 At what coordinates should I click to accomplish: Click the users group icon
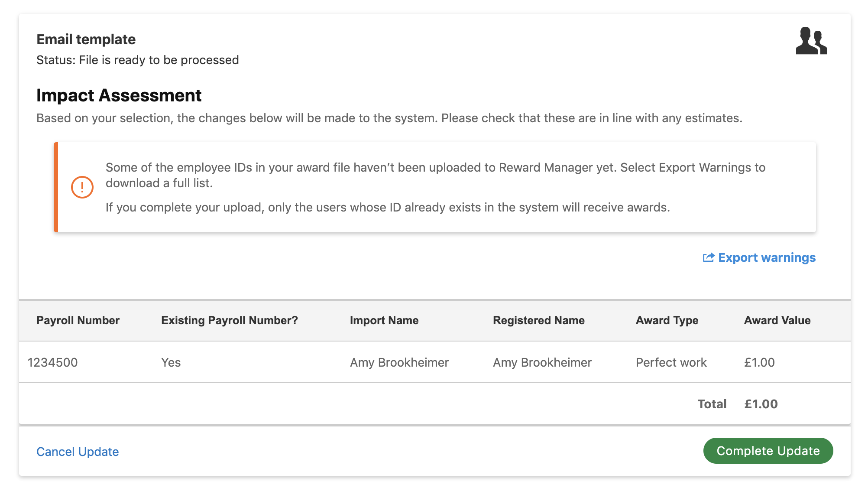(x=811, y=41)
